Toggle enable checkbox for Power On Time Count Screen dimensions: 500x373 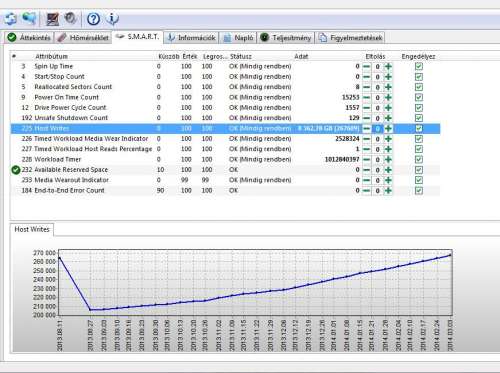(x=419, y=98)
